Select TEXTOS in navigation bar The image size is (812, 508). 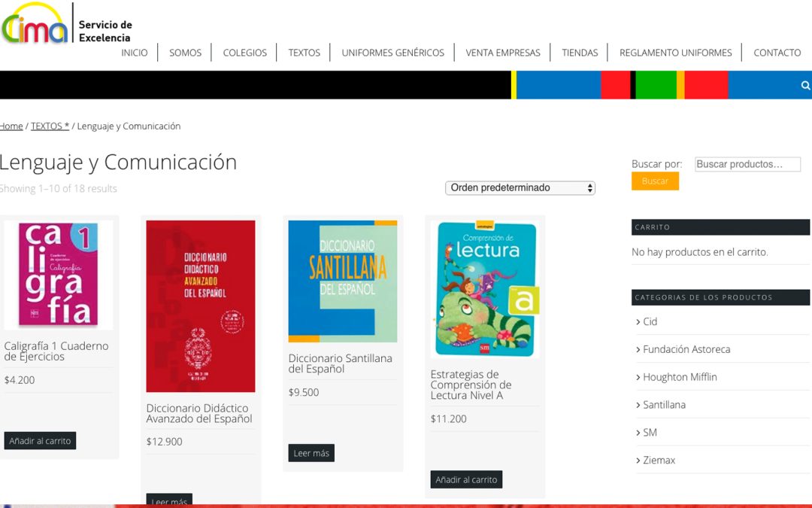[304, 53]
